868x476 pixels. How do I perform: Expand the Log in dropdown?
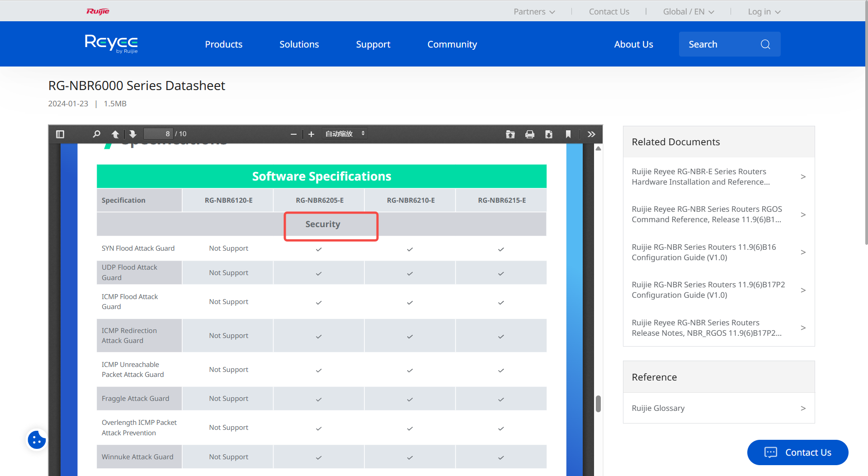(764, 12)
